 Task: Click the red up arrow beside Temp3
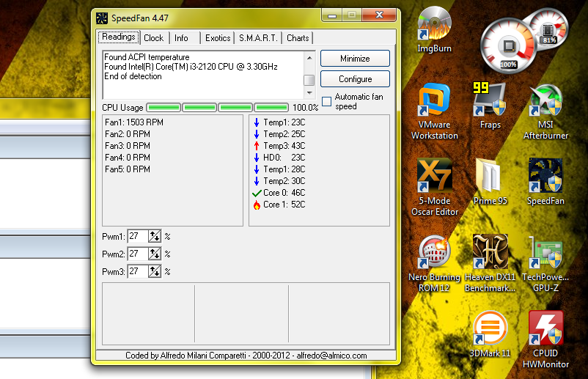[257, 146]
